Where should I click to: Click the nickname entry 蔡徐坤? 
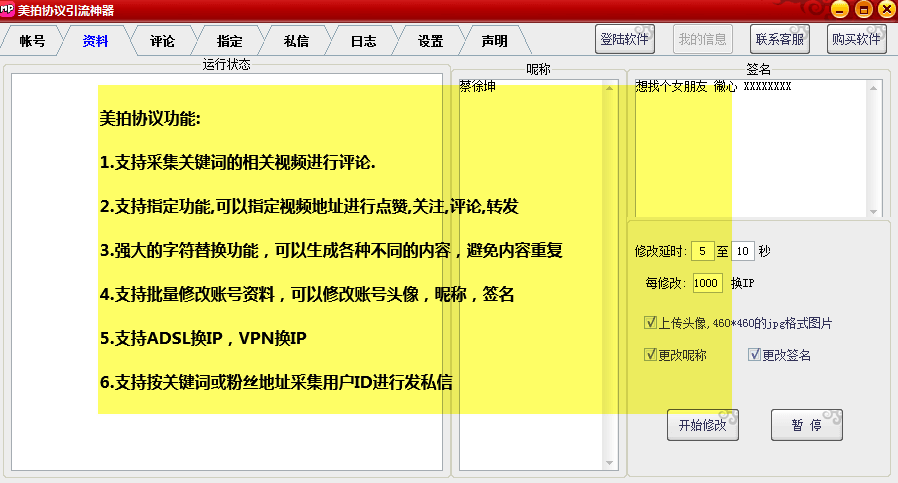tap(477, 87)
